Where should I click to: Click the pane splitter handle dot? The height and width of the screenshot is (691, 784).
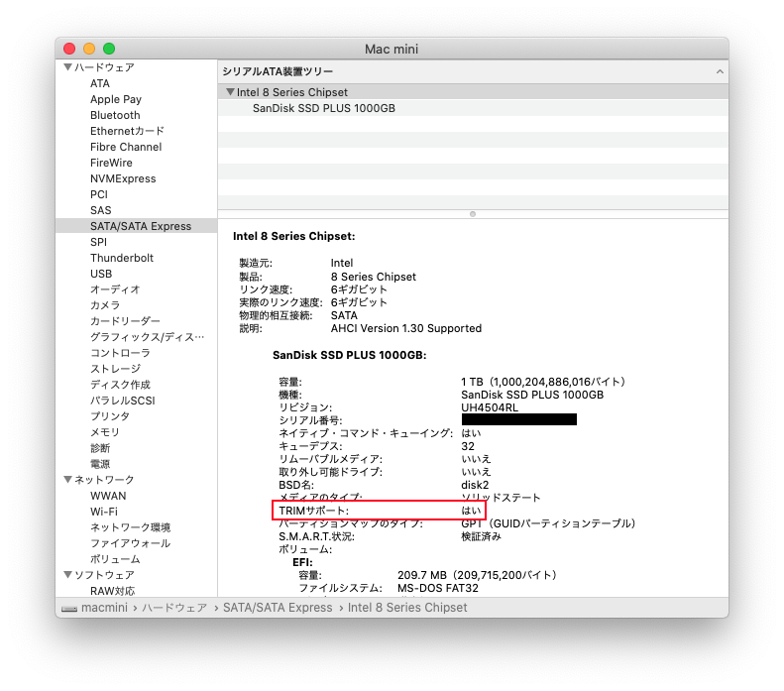pos(473,214)
